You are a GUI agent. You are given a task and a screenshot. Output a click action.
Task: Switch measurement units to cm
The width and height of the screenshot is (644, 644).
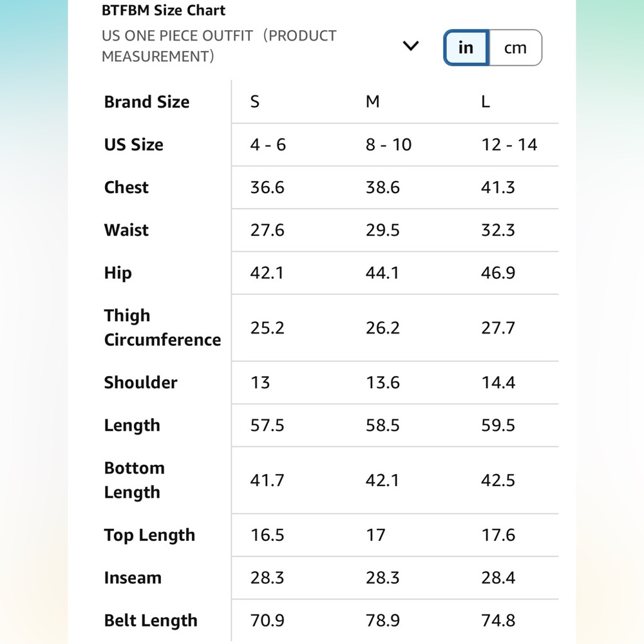515,48
